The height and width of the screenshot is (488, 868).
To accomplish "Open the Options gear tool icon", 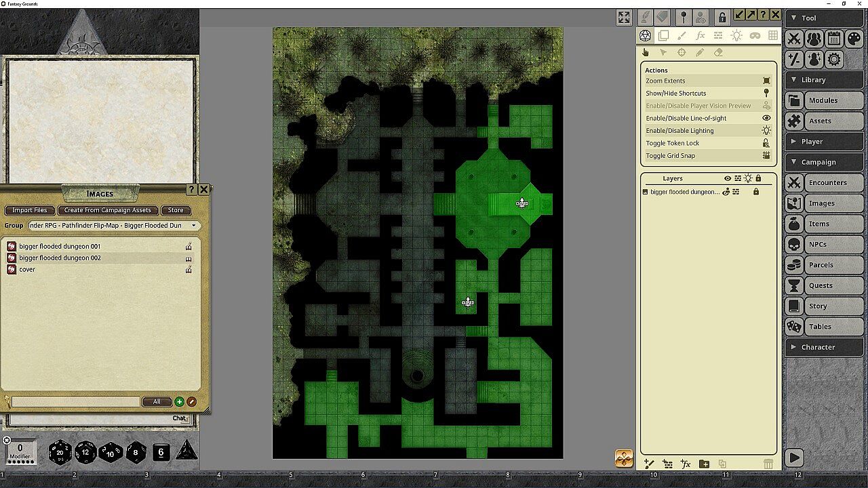I will (x=834, y=59).
